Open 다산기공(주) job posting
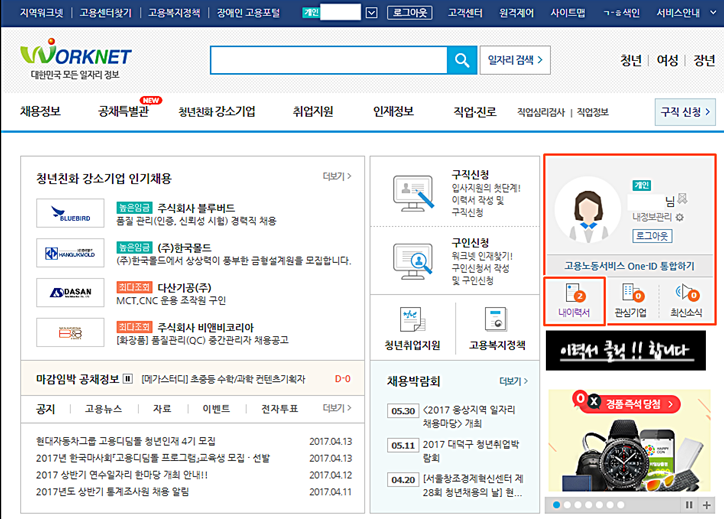Screen dimensions: 724x519 184,288
